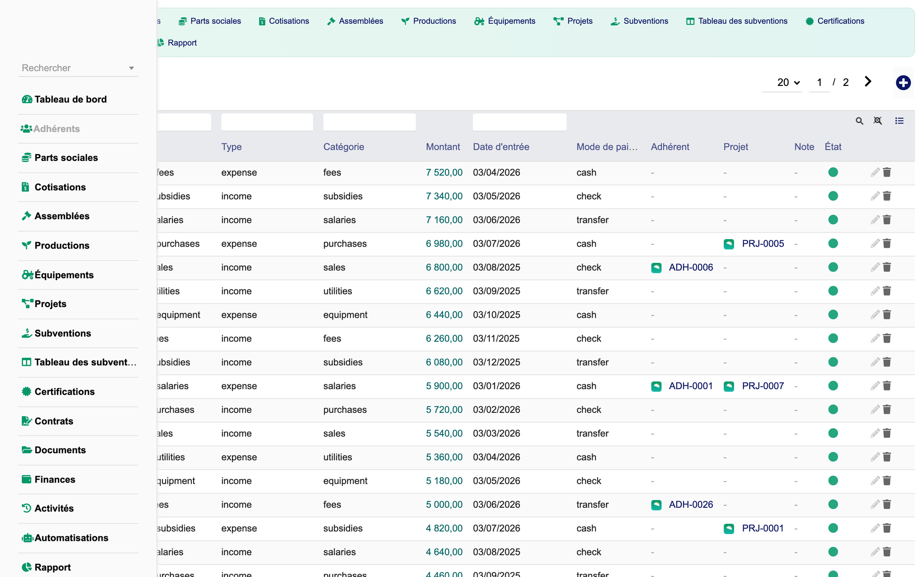Go to next page with chevron arrow
The height and width of the screenshot is (577, 924).
pyautogui.click(x=868, y=82)
